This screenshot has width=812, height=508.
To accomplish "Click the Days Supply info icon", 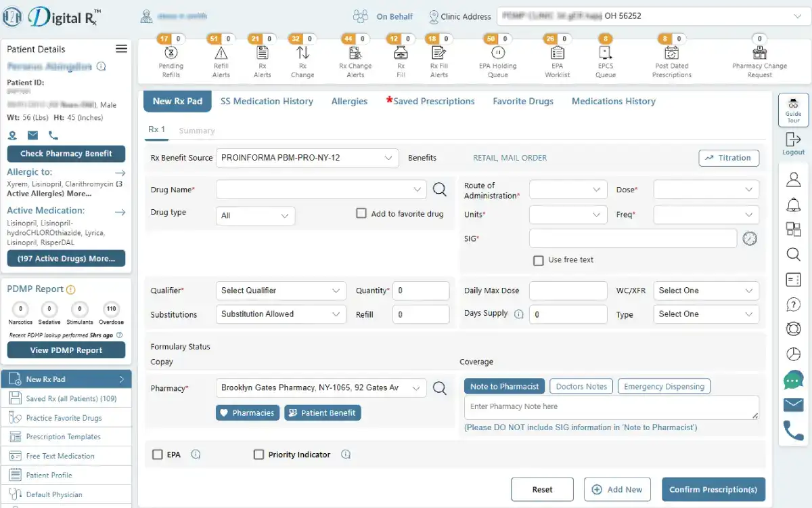I will click(519, 314).
